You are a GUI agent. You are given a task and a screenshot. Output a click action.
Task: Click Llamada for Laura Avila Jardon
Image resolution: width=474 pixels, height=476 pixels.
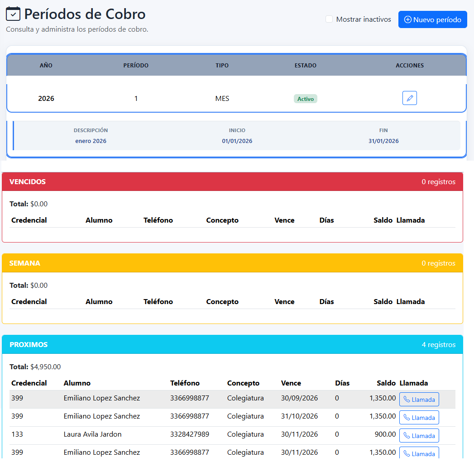pos(419,436)
